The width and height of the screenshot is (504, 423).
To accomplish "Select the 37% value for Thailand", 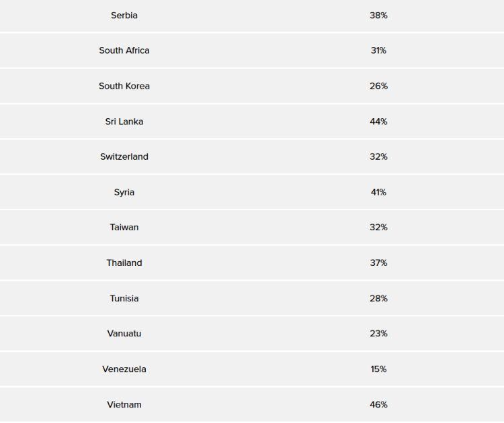I will click(378, 263).
